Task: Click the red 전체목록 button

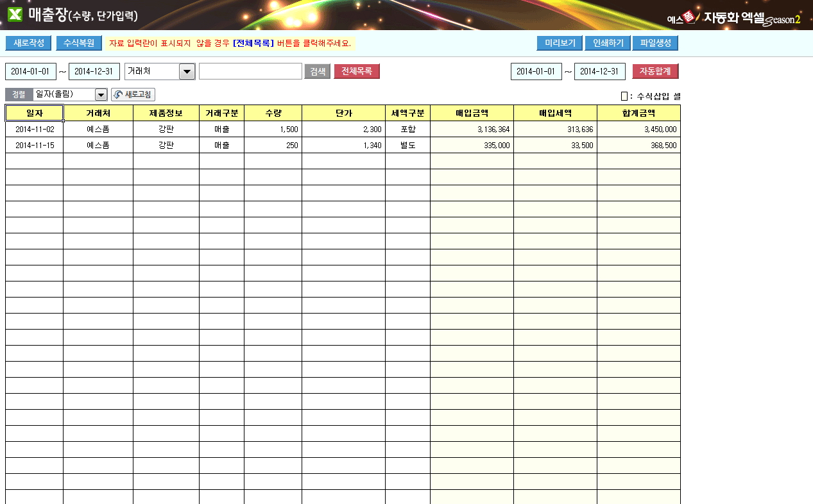Action: point(357,71)
